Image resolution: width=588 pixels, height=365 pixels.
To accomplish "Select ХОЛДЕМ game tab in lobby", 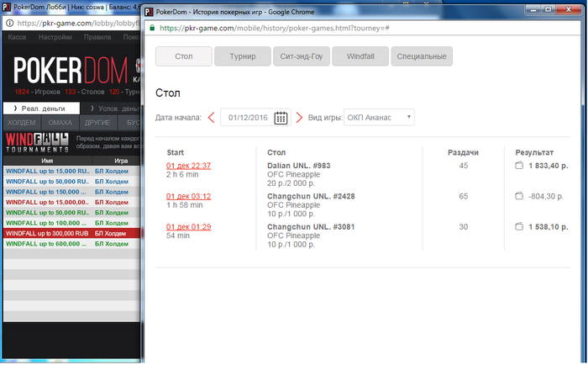I will tap(22, 123).
